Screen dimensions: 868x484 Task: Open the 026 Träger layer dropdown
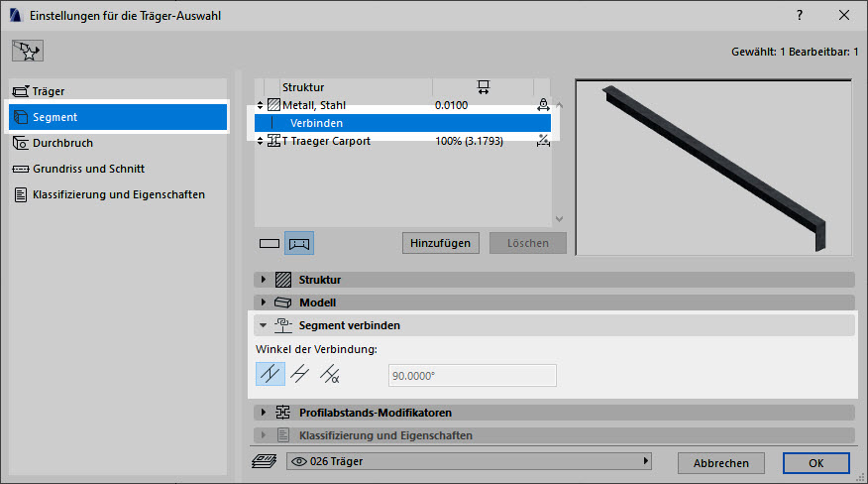pos(469,461)
